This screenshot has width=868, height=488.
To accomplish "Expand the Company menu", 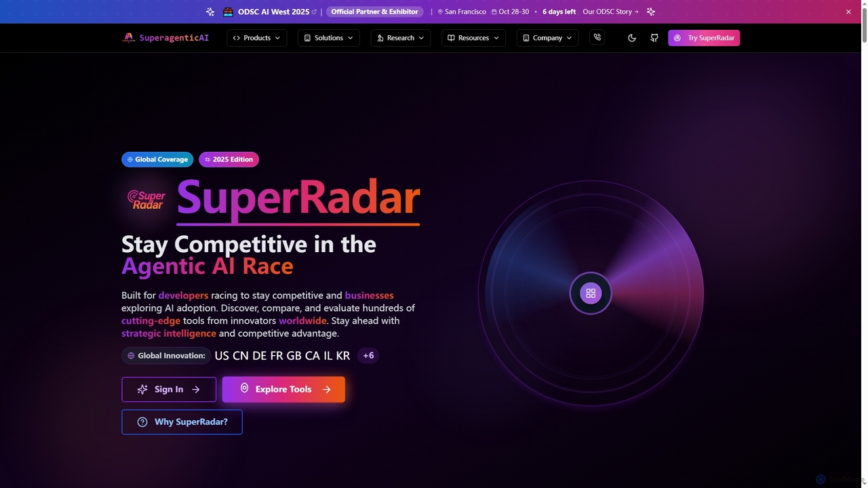I will (547, 38).
